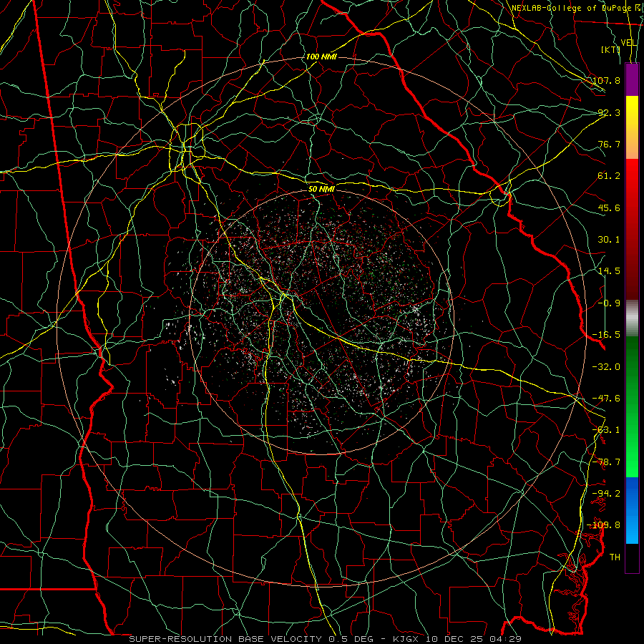Image resolution: width=644 pixels, height=644 pixels.
Task: Select the -63.1 legend value
Action: coord(606,430)
